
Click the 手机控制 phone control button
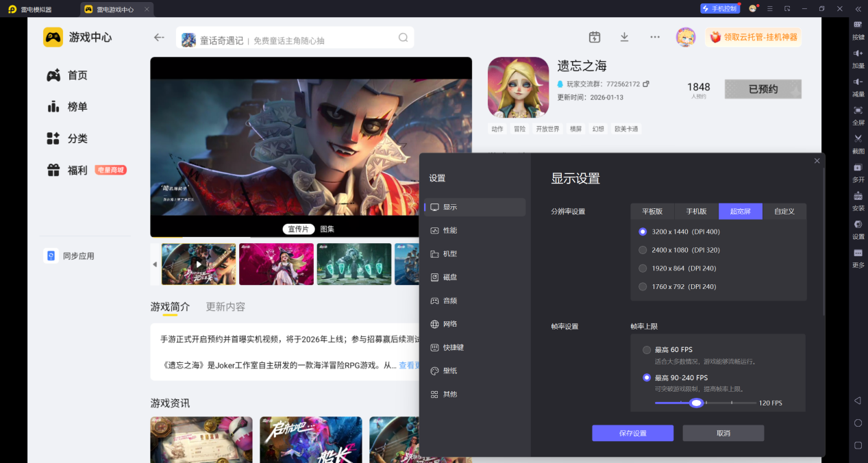(x=720, y=8)
